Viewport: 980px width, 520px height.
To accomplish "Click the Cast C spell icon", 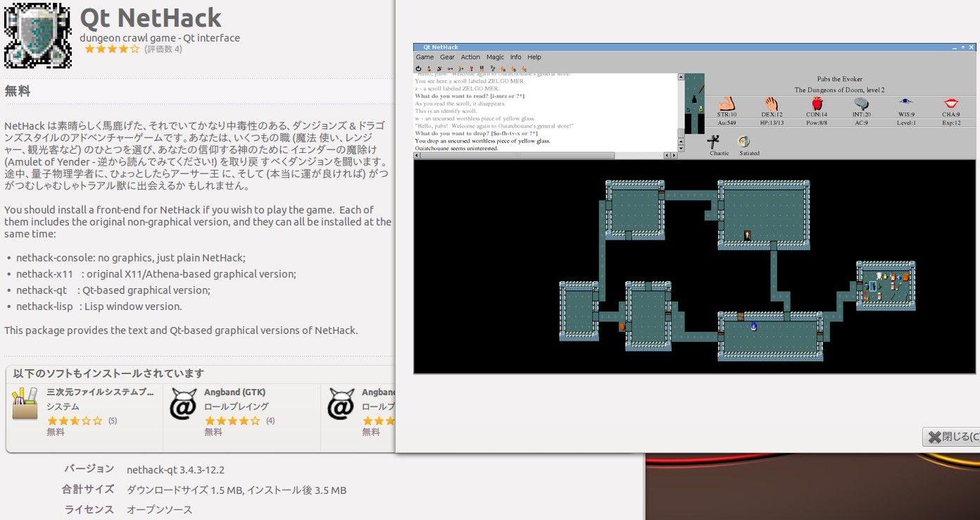I will pos(524,68).
